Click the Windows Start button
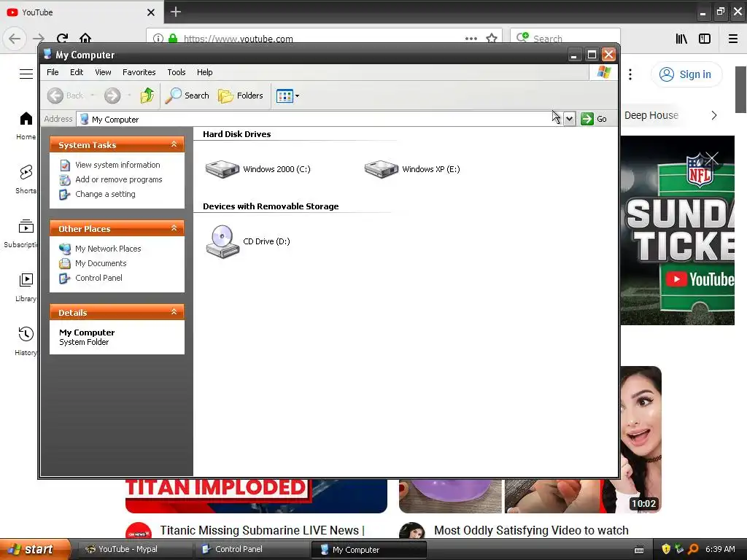Image resolution: width=747 pixels, height=560 pixels. tap(35, 549)
